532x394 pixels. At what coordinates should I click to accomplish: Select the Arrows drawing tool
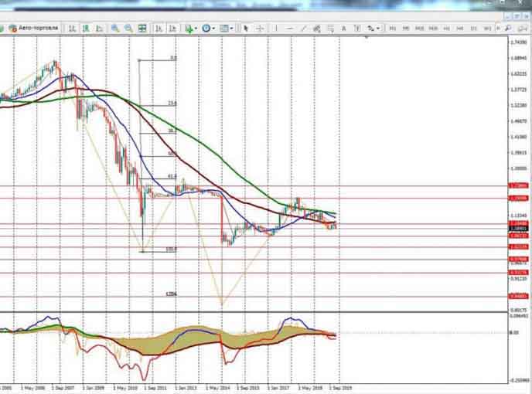pyautogui.click(x=371, y=29)
